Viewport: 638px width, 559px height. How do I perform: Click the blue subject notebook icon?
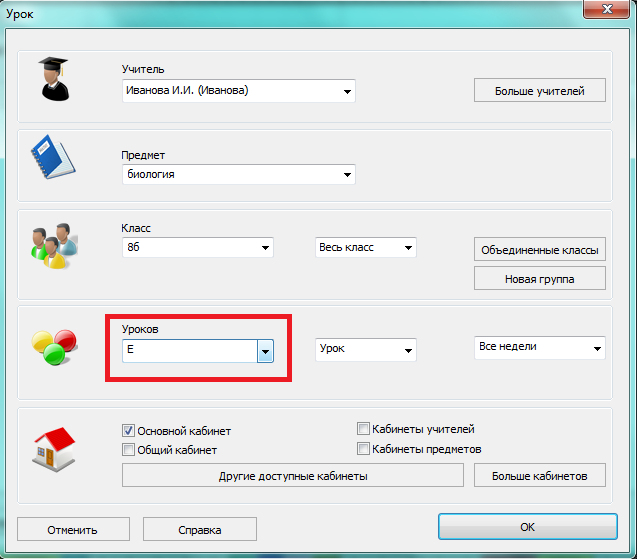pos(49,158)
